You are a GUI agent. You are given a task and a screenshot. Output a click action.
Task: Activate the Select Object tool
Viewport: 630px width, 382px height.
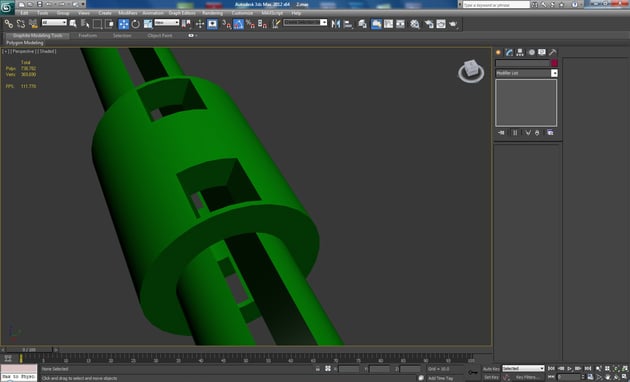(73, 24)
